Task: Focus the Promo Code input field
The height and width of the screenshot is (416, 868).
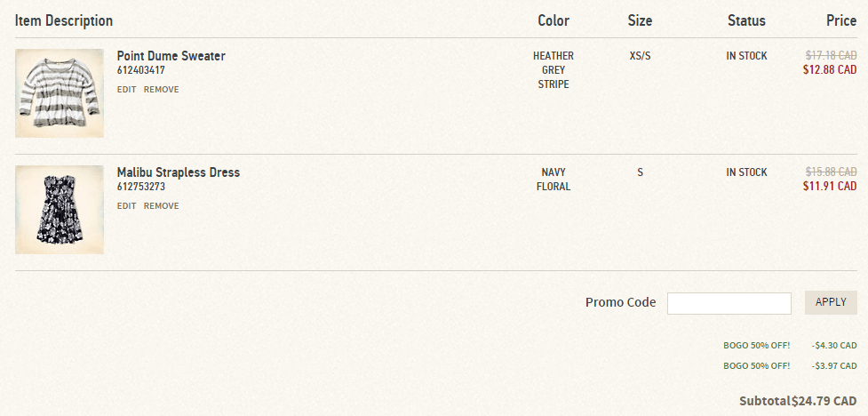Action: click(x=729, y=303)
